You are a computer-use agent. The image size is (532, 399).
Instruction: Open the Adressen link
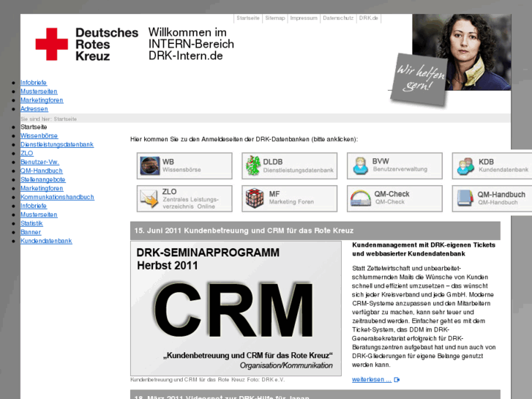pyautogui.click(x=34, y=109)
